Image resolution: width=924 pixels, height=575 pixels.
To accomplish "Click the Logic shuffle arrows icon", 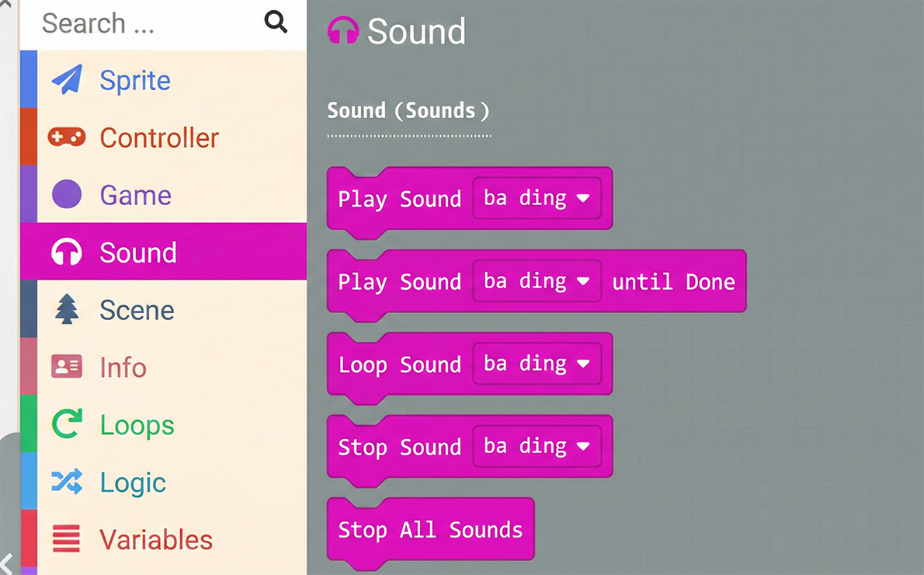I will (67, 482).
